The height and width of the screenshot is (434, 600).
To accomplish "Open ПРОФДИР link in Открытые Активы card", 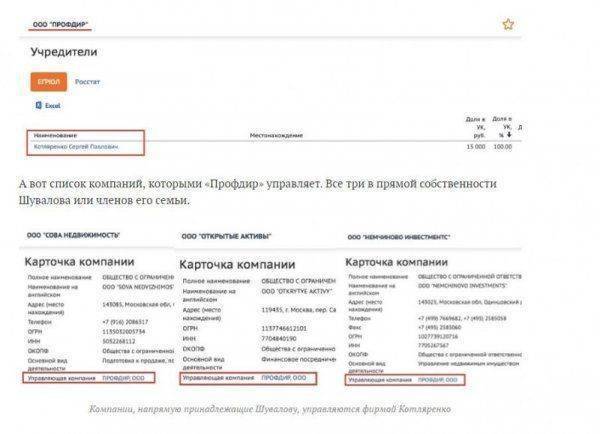I will pyautogui.click(x=284, y=379).
